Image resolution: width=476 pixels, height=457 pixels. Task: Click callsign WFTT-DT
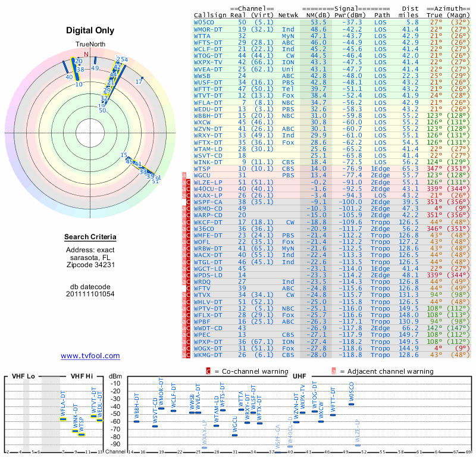click(x=208, y=89)
